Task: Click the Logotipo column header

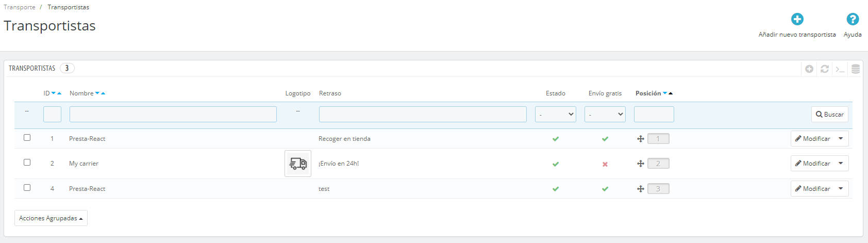Action: click(298, 93)
